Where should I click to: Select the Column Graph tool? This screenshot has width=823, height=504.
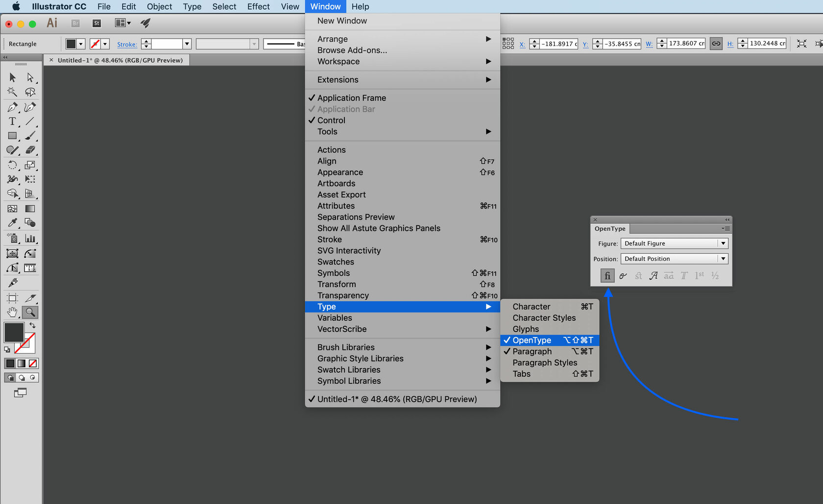[x=30, y=239]
